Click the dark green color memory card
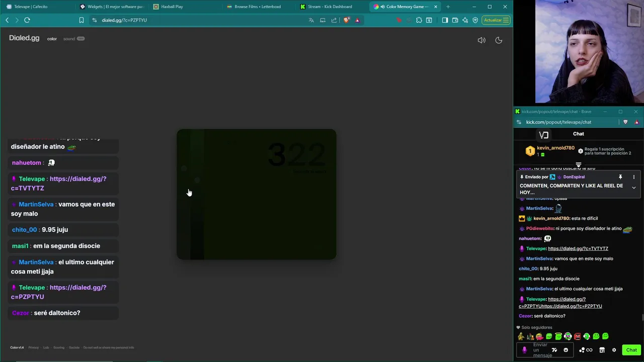Image resolution: width=644 pixels, height=362 pixels. [x=256, y=195]
